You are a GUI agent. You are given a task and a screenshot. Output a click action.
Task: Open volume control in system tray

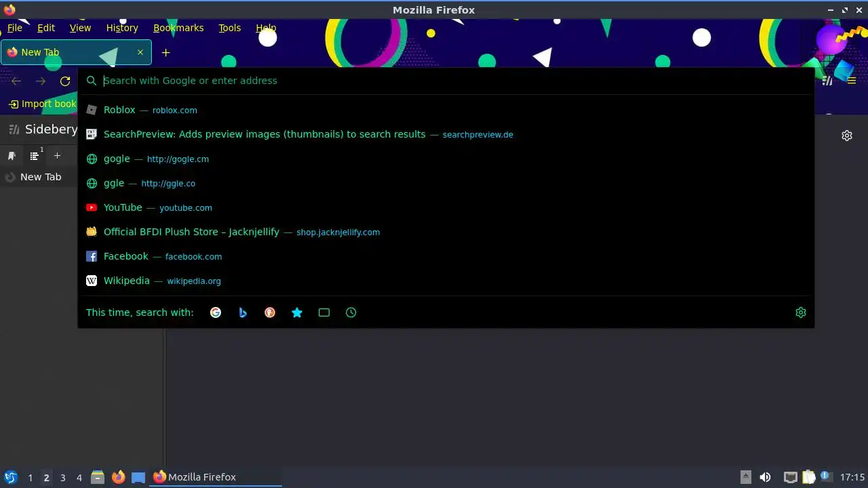[x=765, y=477]
